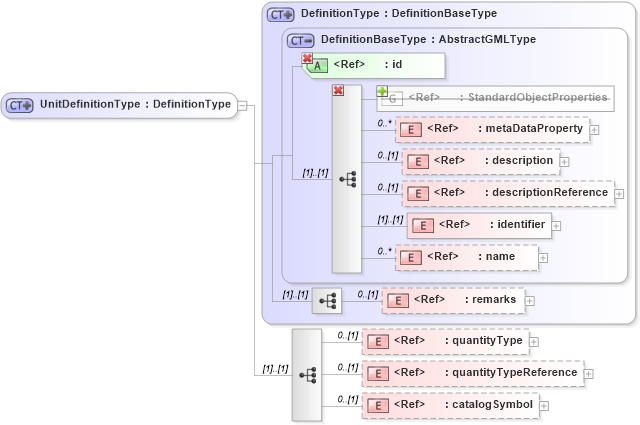Click the E icon of descriptionReference element
Image resolution: width=640 pixels, height=425 pixels.
tap(418, 194)
